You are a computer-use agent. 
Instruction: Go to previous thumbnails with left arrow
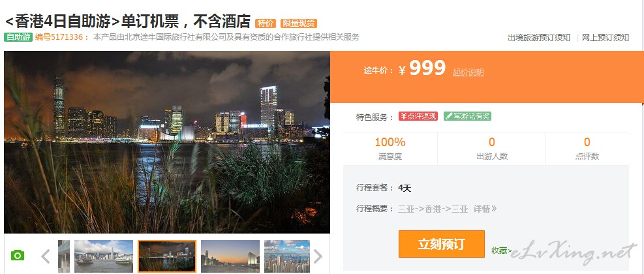point(46,256)
